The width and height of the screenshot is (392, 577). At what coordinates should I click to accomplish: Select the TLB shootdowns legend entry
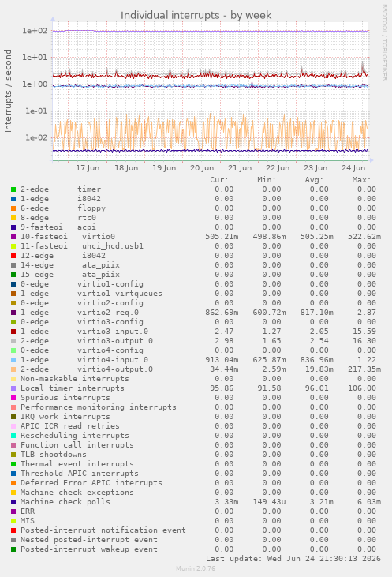54,455
